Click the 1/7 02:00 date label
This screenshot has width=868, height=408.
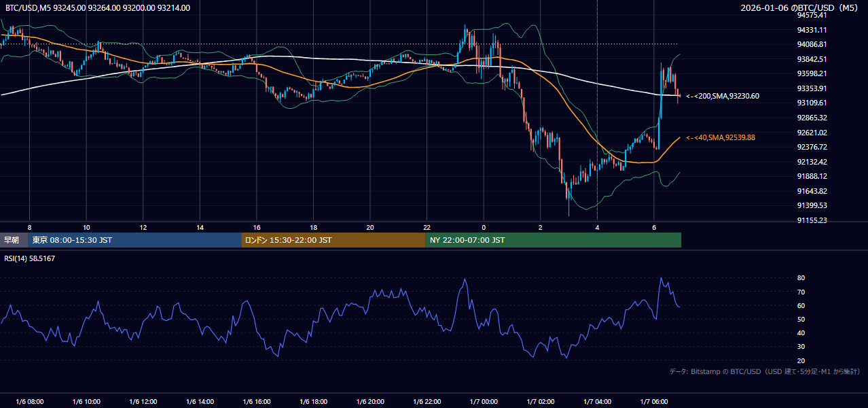pos(540,402)
